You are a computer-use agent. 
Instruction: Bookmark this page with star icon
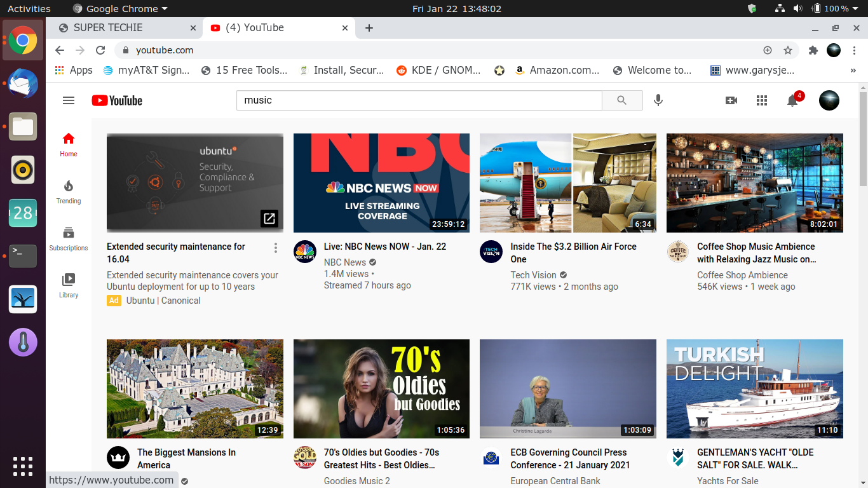click(x=788, y=50)
